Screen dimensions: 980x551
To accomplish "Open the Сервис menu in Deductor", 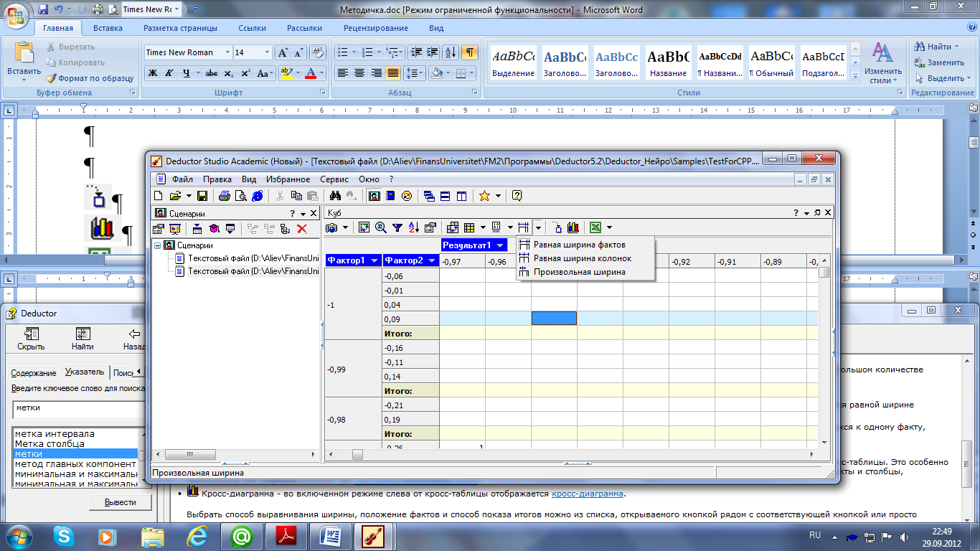I will point(334,179).
